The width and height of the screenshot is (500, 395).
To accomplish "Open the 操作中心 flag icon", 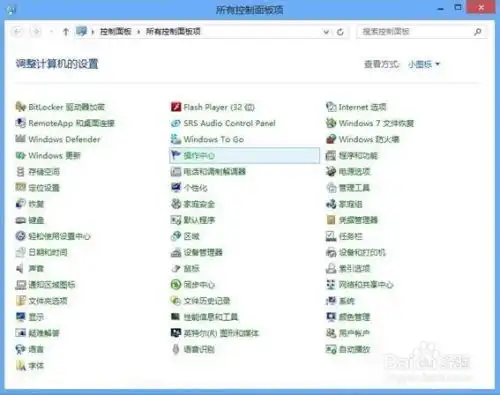I will 176,155.
